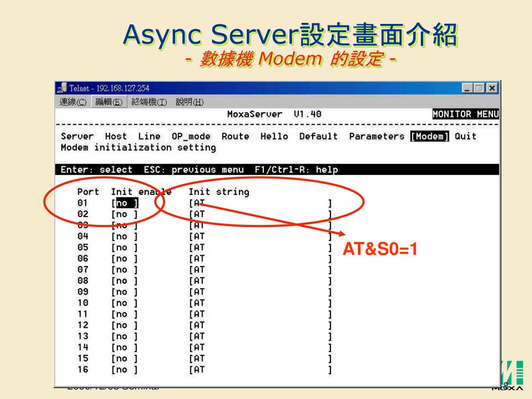Click the Init string field for port 07
The width and height of the screenshot is (532, 399).
[260, 270]
